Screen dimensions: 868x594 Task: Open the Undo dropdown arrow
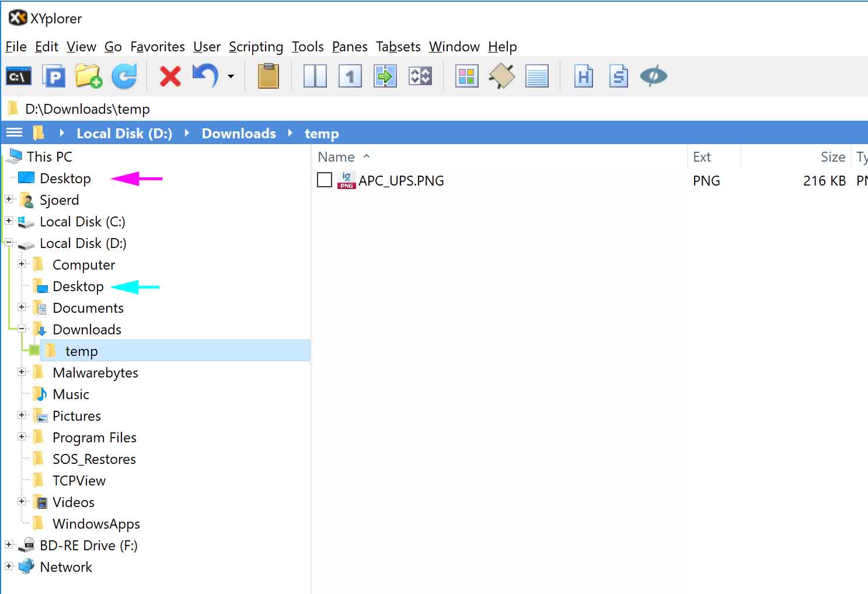coord(231,76)
